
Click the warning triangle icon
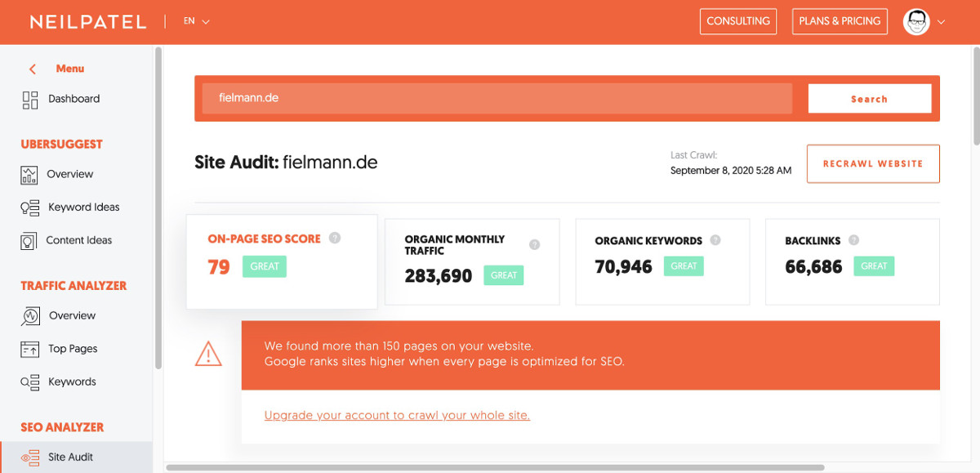[x=208, y=353]
